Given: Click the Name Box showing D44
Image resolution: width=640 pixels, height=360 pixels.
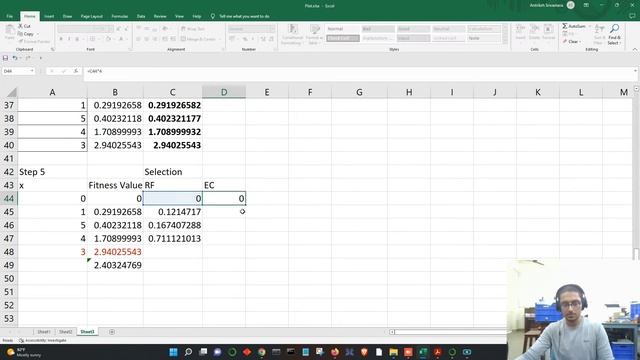Looking at the screenshot, I should pyautogui.click(x=18, y=71).
